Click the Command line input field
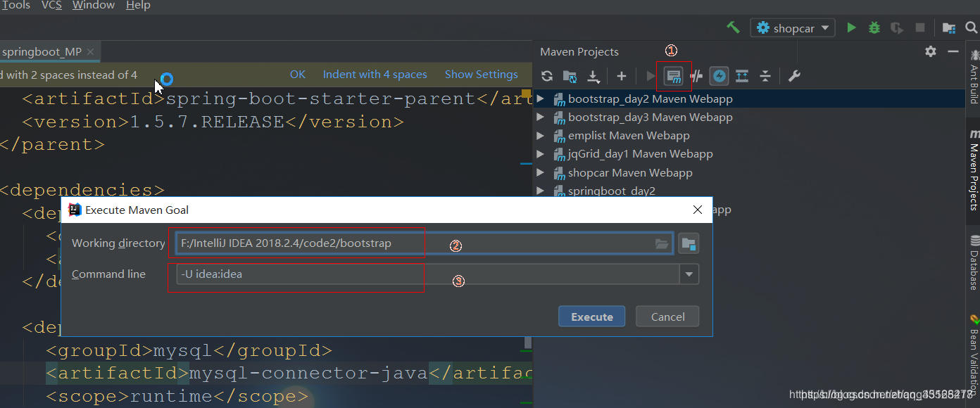 (427, 274)
